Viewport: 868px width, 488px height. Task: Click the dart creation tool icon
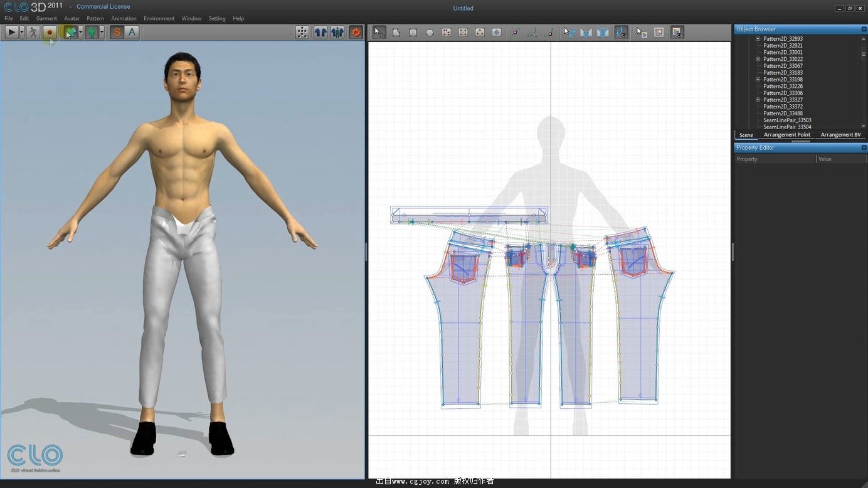pos(480,32)
